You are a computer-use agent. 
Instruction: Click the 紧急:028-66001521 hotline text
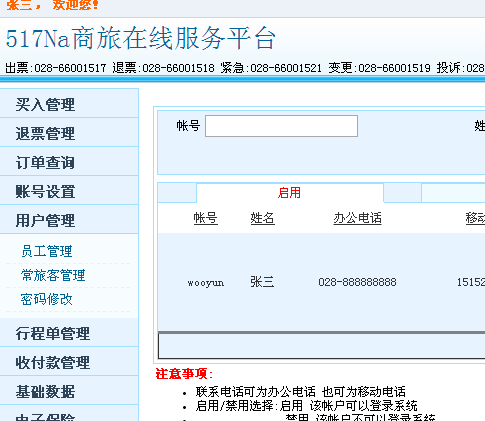pyautogui.click(x=271, y=68)
